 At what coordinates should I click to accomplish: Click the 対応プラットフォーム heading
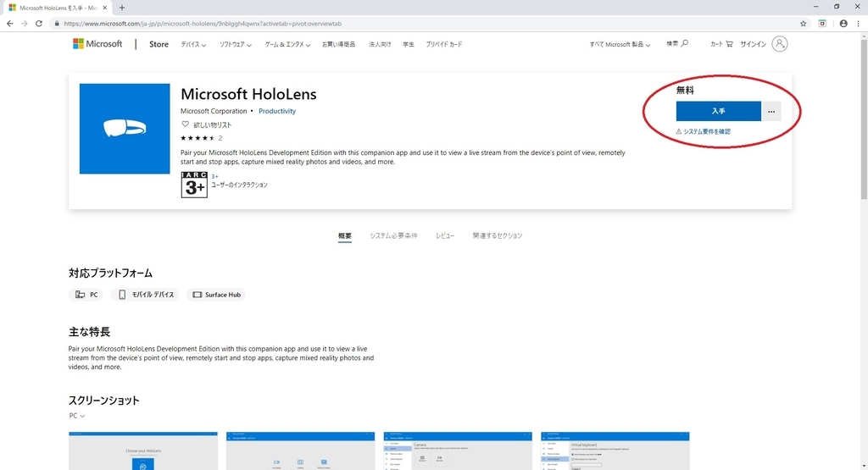110,274
